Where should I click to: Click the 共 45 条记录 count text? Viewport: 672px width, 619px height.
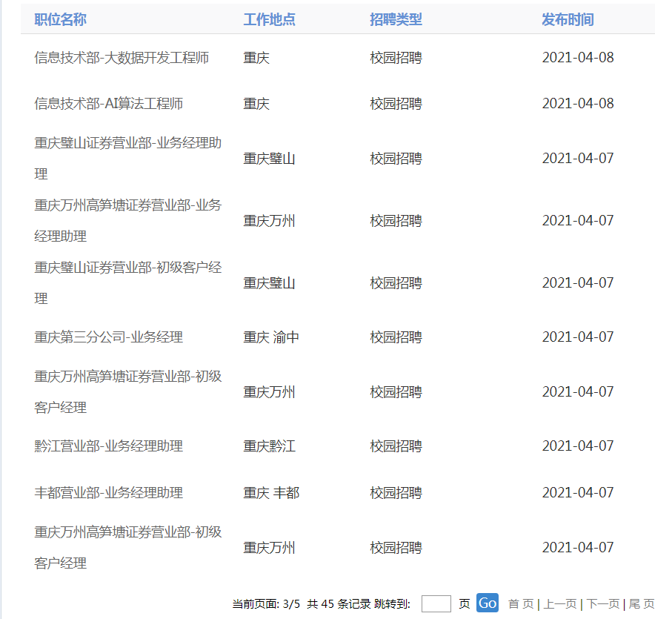pyautogui.click(x=339, y=604)
